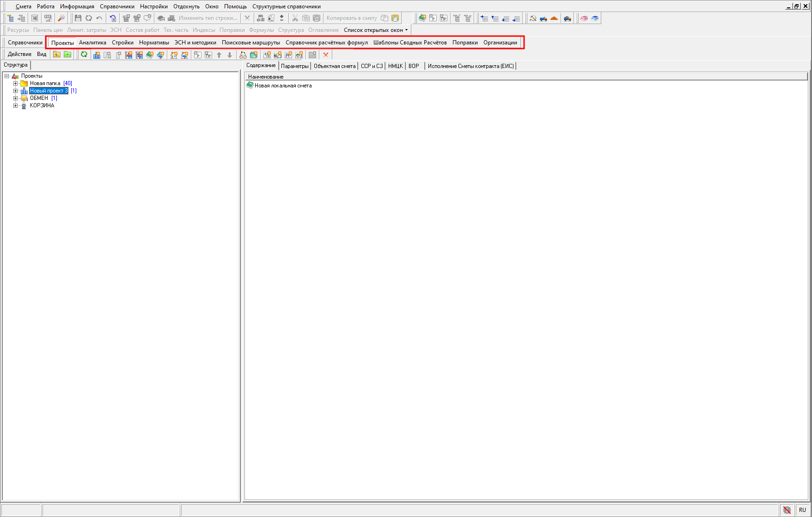Click the magnifying glass search icon

click(x=61, y=18)
